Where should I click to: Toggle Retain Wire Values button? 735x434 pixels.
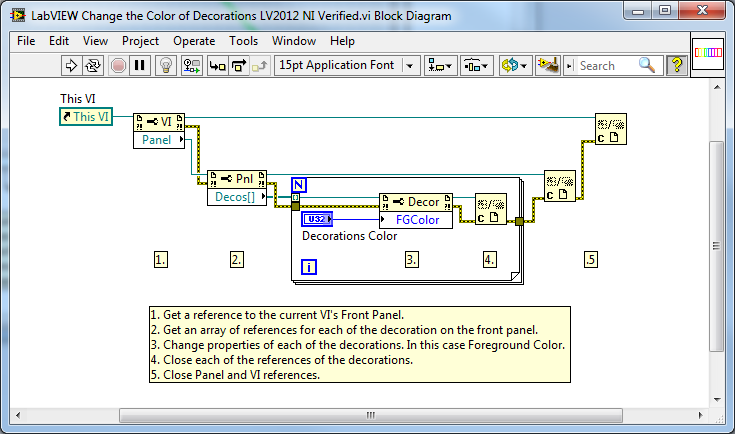(192, 65)
